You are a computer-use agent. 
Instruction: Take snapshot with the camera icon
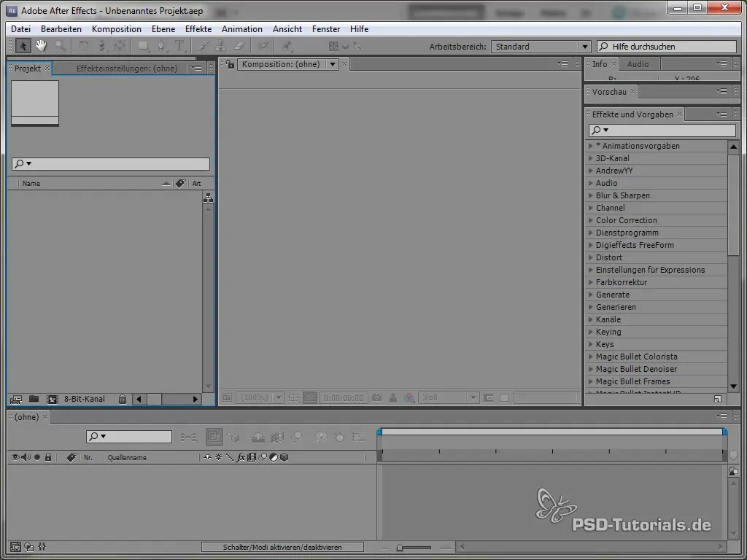pyautogui.click(x=376, y=397)
